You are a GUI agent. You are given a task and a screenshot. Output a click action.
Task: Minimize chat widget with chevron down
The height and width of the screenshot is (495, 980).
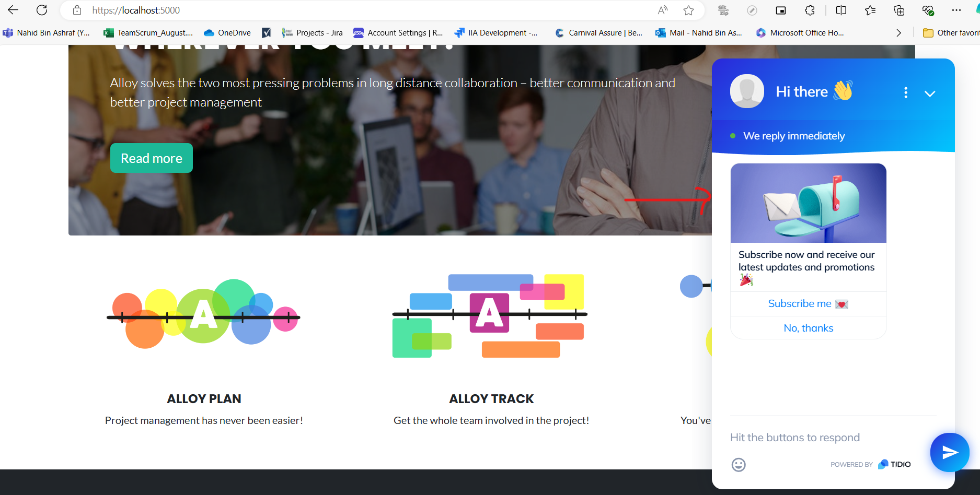[x=929, y=94]
